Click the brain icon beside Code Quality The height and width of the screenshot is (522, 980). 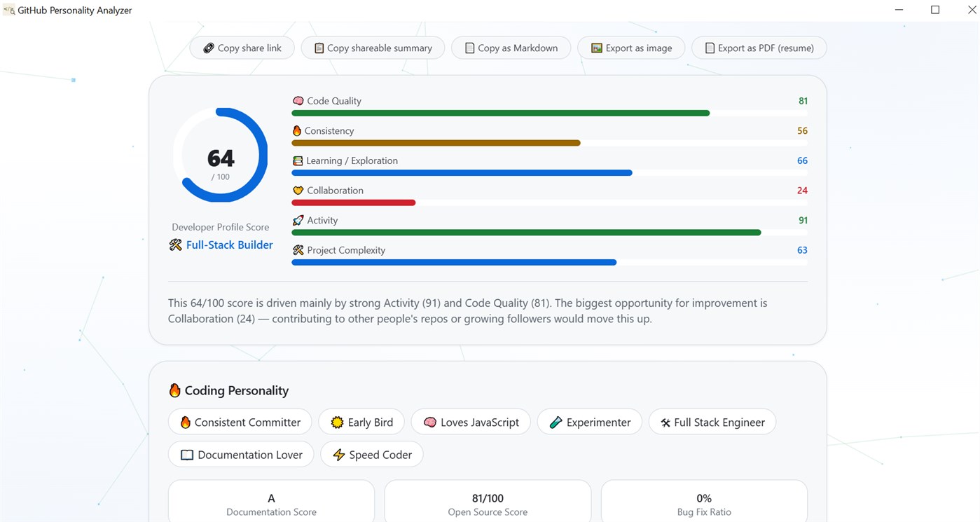coord(298,101)
